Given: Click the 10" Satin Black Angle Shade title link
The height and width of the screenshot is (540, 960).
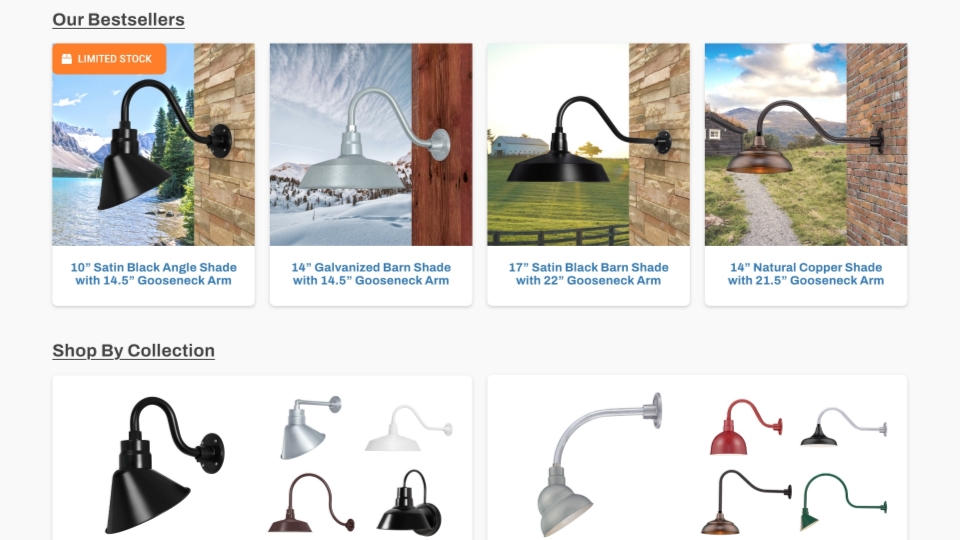Looking at the screenshot, I should tap(154, 274).
